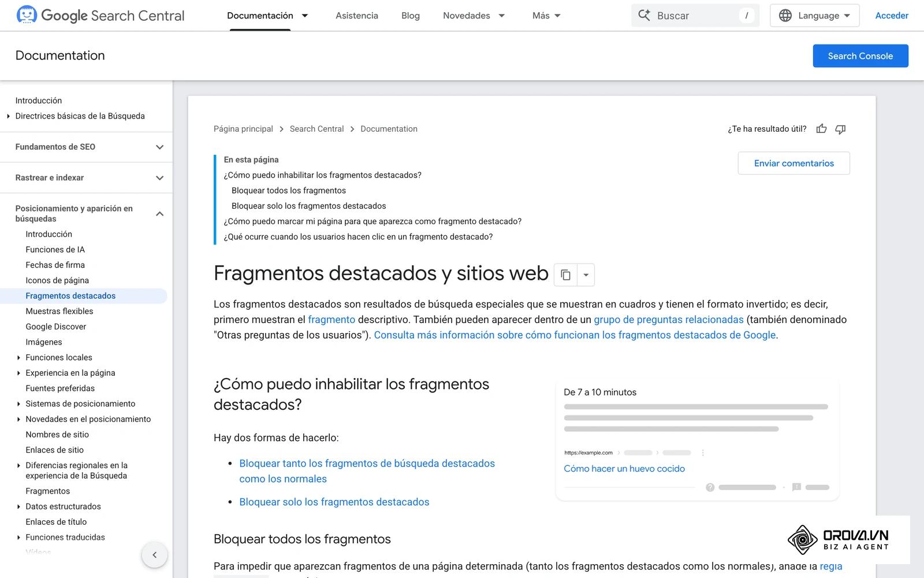Image resolution: width=924 pixels, height=578 pixels.
Task: Open the Asistencia tab
Action: [x=357, y=16]
